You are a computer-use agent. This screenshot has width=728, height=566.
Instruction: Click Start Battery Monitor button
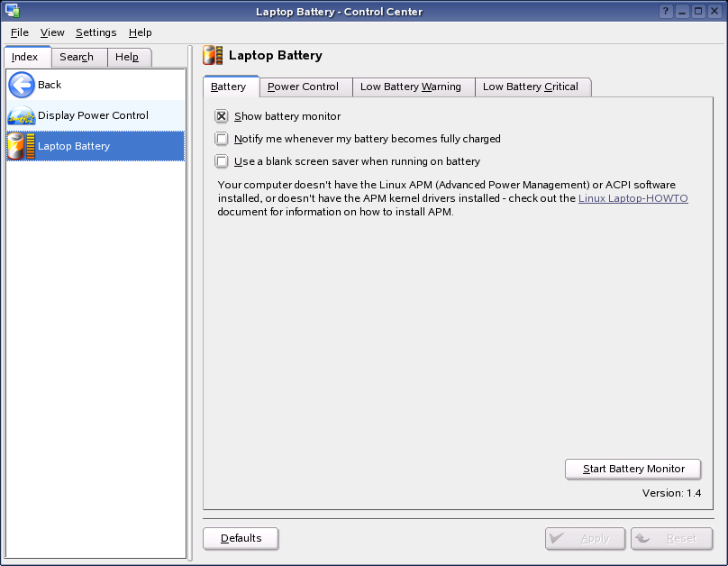coord(633,469)
